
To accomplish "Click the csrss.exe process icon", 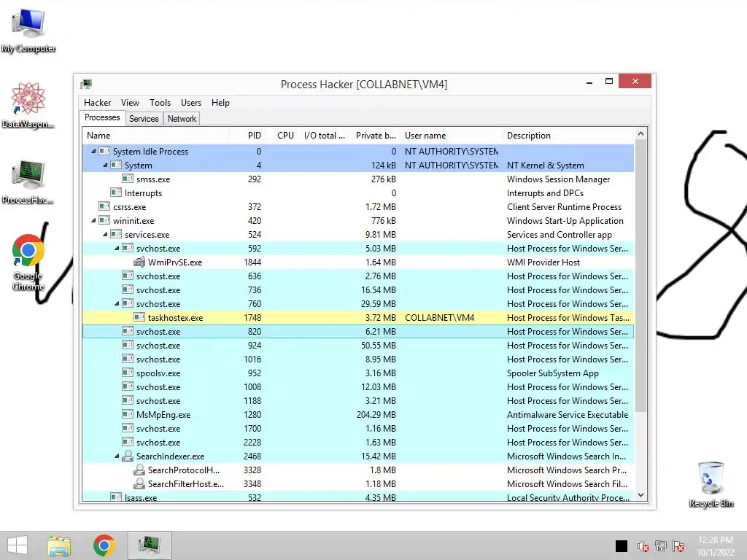I will (104, 206).
